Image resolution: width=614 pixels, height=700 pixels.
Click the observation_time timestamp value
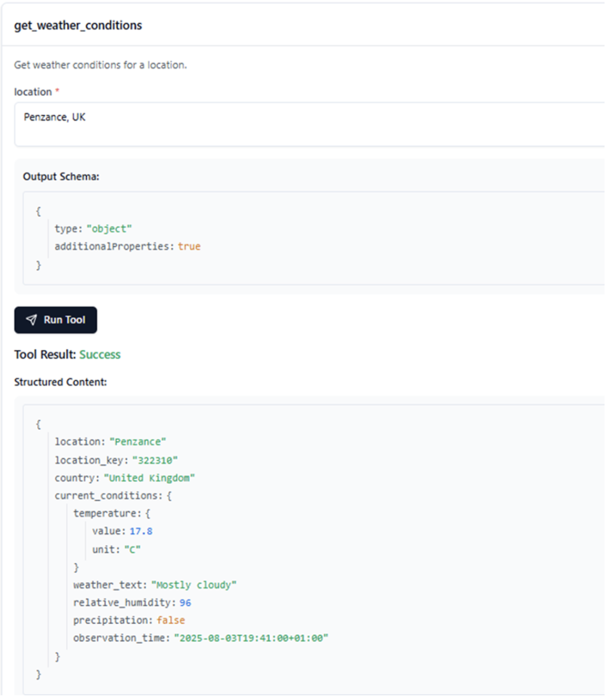251,638
